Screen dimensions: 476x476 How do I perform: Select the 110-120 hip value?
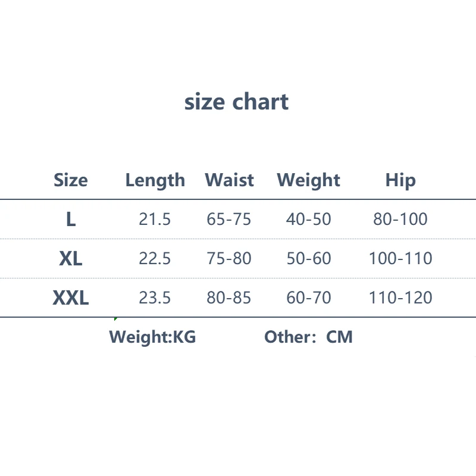click(x=400, y=297)
